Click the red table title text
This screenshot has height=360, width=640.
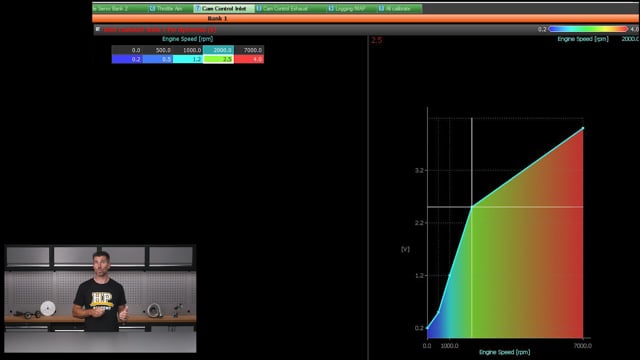coord(160,30)
